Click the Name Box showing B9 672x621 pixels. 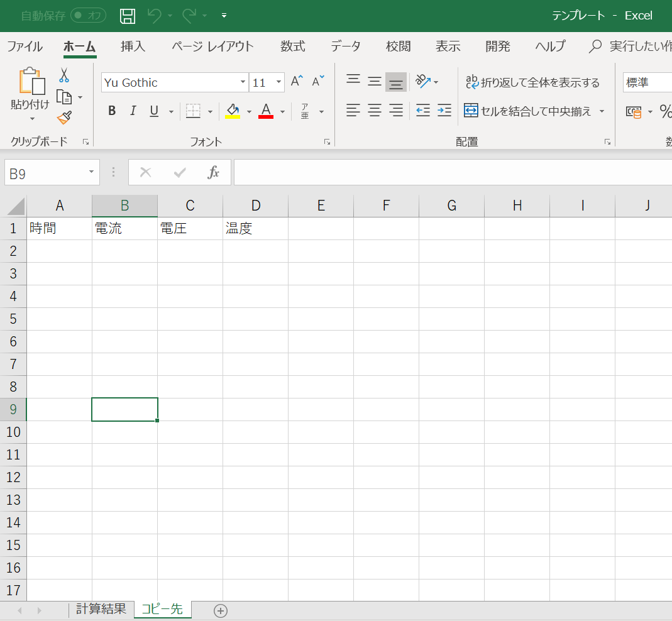pos(52,172)
